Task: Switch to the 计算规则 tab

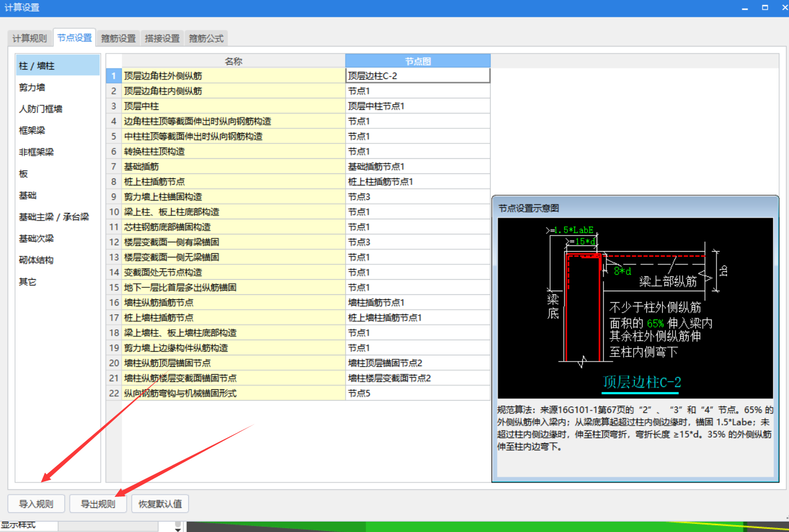Action: [29, 38]
